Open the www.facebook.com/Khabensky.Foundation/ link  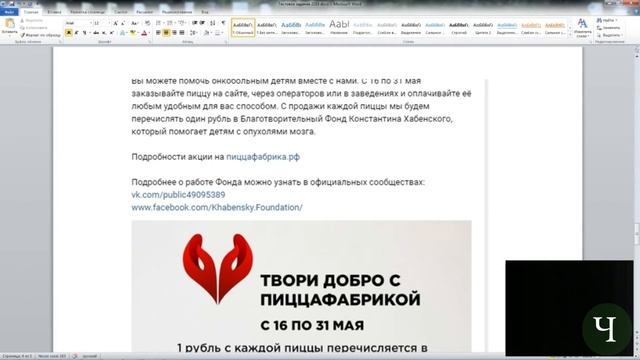[217, 207]
